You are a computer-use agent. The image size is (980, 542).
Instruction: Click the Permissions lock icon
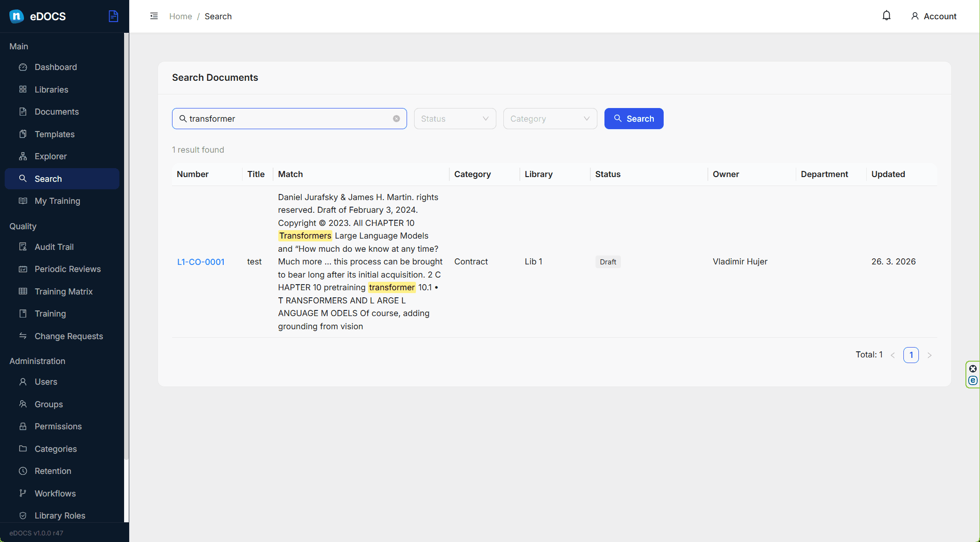point(23,426)
